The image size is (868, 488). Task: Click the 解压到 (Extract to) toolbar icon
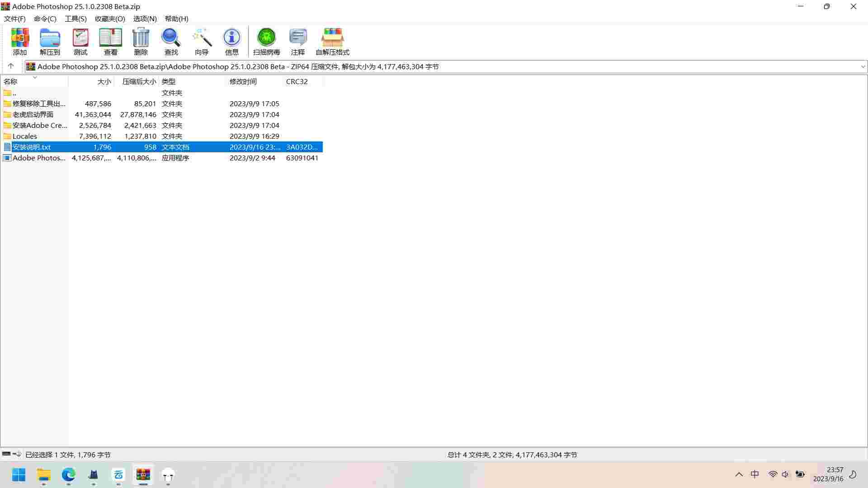coord(50,42)
